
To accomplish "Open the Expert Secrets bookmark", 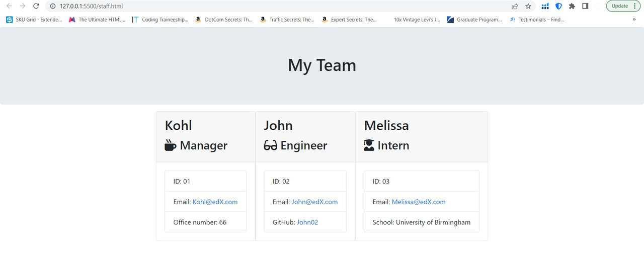I will tap(349, 20).
